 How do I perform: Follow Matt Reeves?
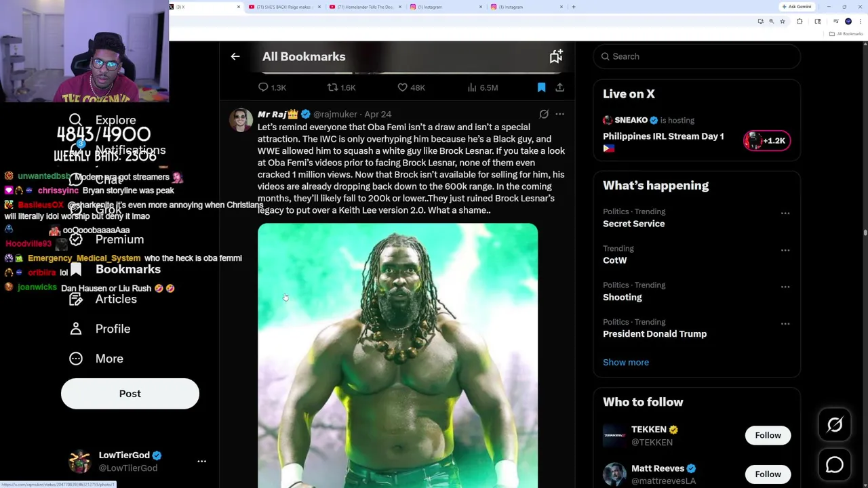(768, 474)
